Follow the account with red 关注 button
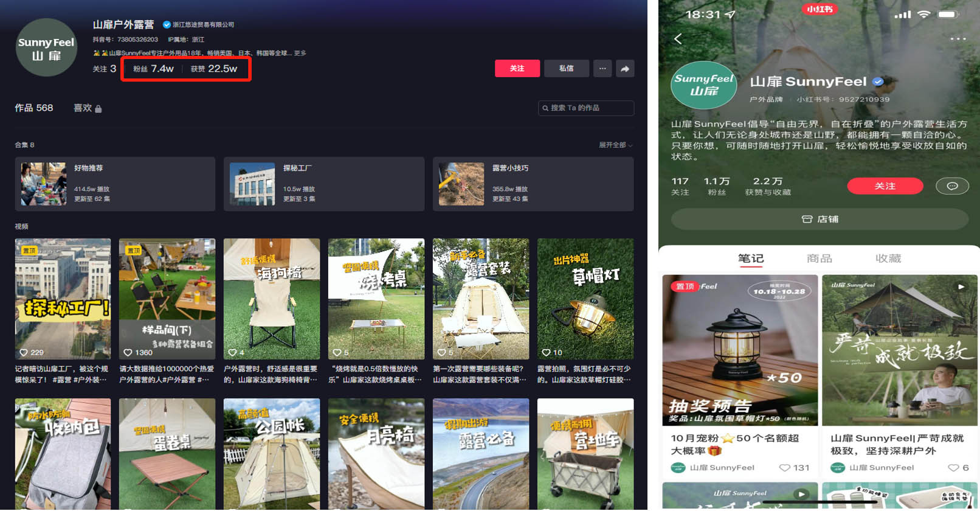Image resolution: width=980 pixels, height=511 pixels. point(517,69)
